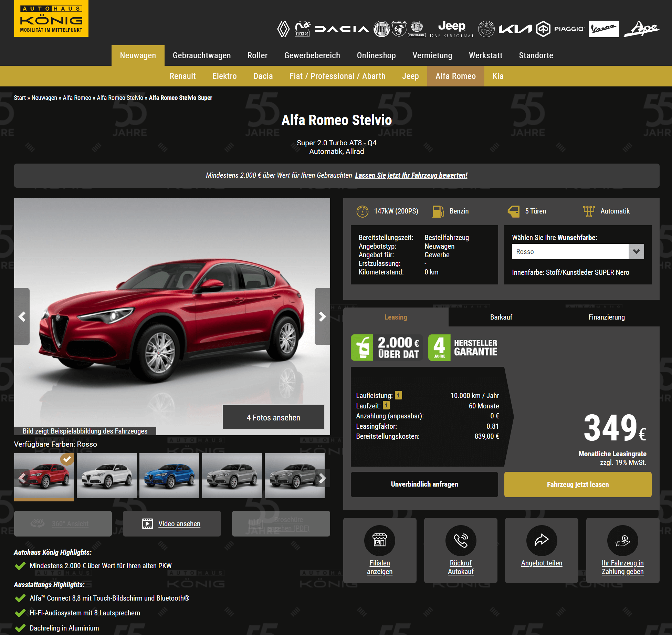Click Unverbindlich anfragen button
The width and height of the screenshot is (672, 635).
(424, 485)
